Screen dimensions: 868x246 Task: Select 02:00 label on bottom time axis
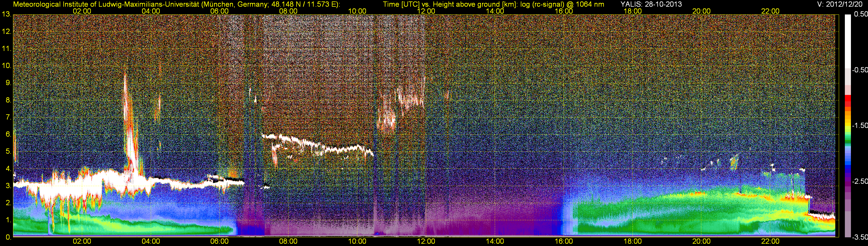coord(82,241)
